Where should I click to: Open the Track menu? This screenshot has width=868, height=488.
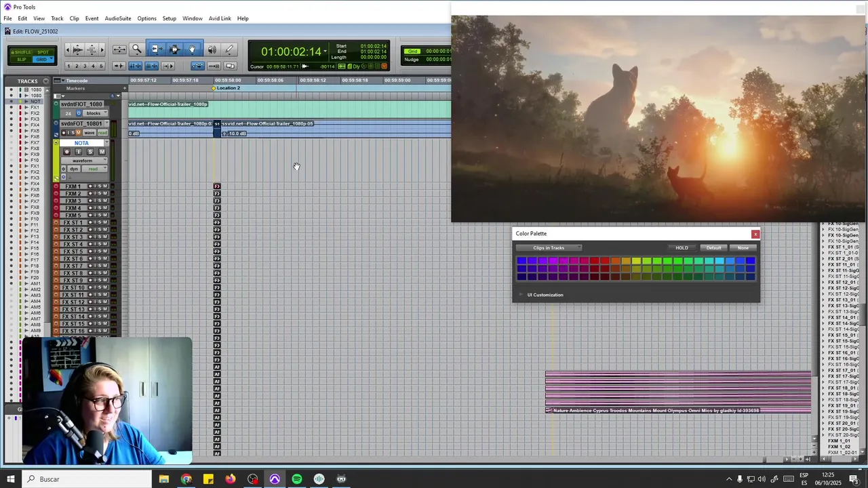[57, 18]
